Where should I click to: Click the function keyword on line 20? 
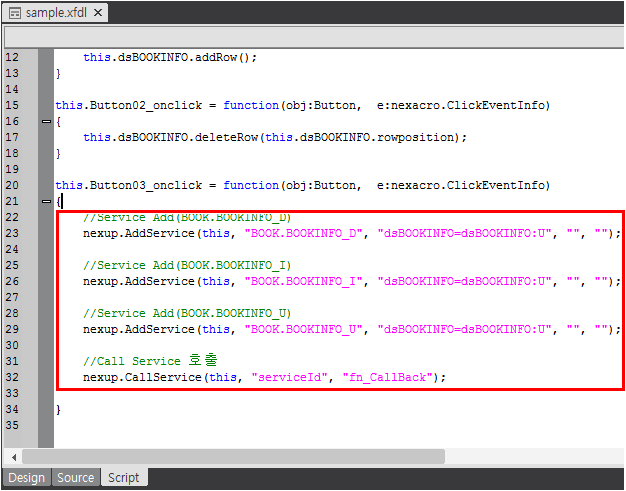pos(251,185)
